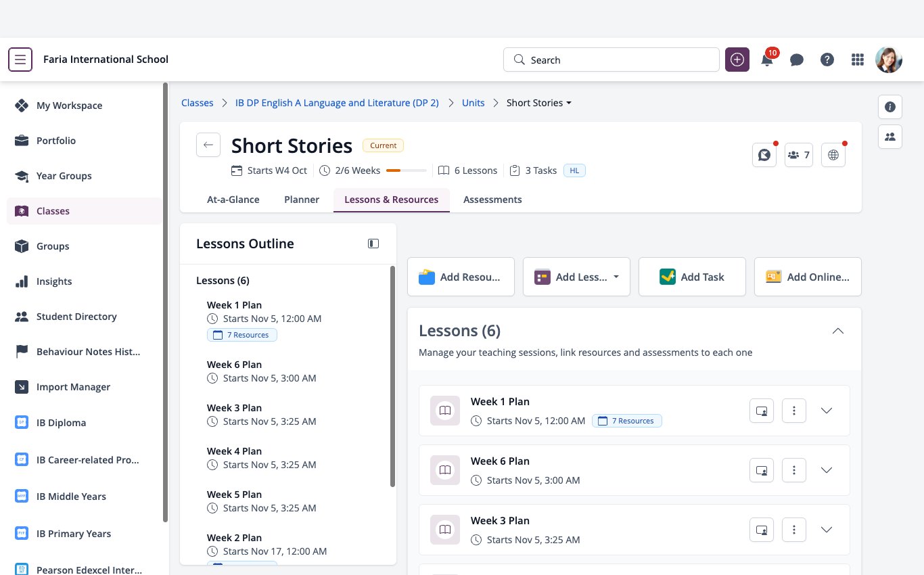This screenshot has height=575, width=924.
Task: Click the HL level badge
Action: tap(574, 170)
